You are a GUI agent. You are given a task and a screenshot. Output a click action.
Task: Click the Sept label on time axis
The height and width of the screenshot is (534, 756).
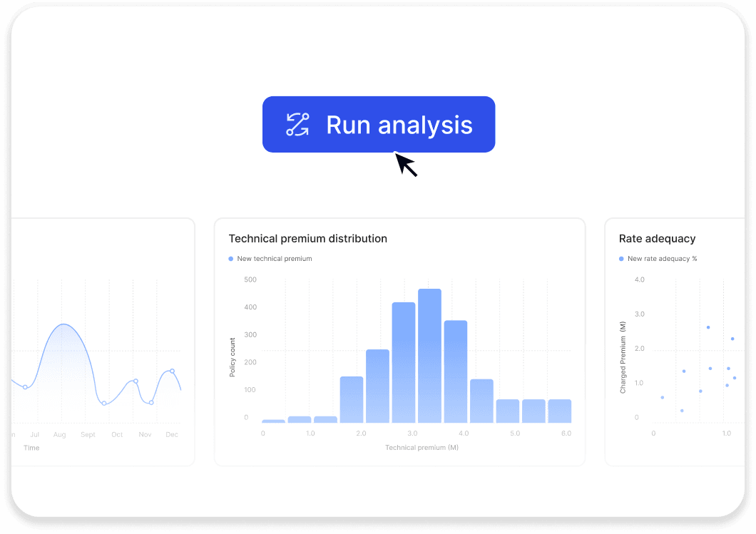tap(88, 434)
